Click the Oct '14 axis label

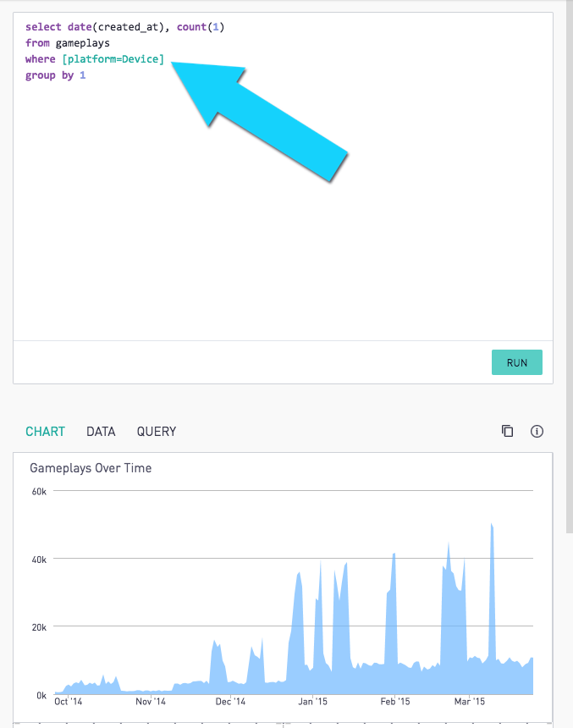pyautogui.click(x=69, y=701)
